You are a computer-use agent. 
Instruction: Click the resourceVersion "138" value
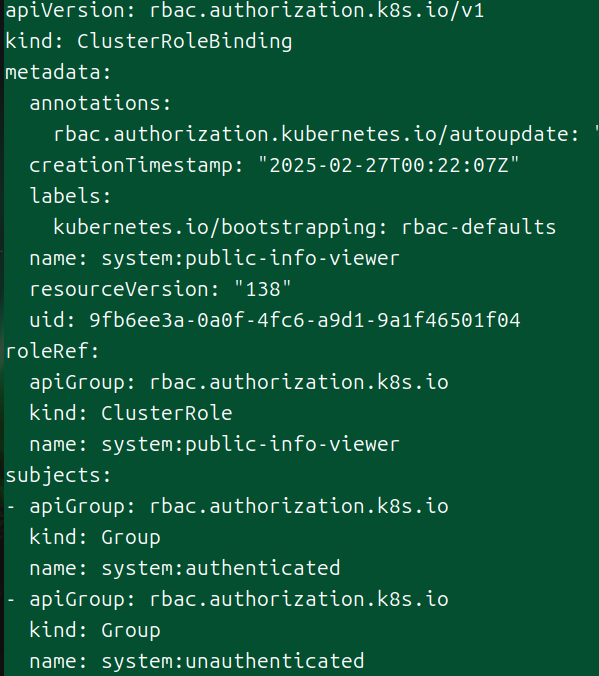262,289
